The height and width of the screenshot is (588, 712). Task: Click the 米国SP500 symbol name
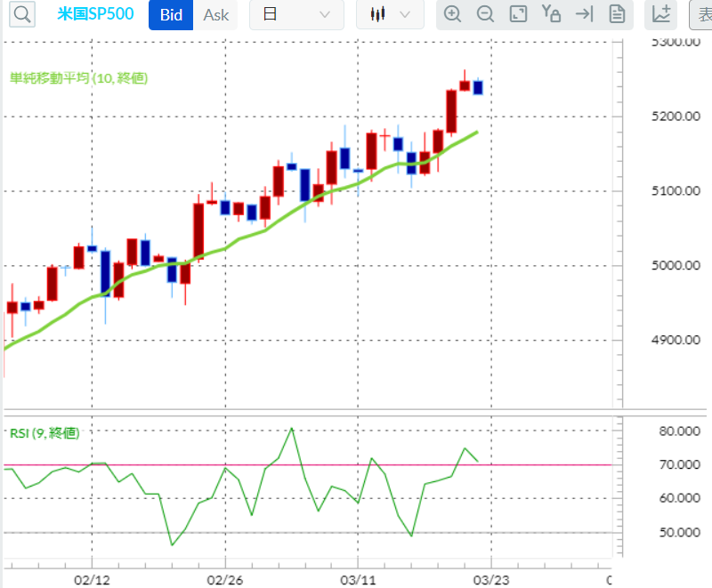click(x=94, y=14)
